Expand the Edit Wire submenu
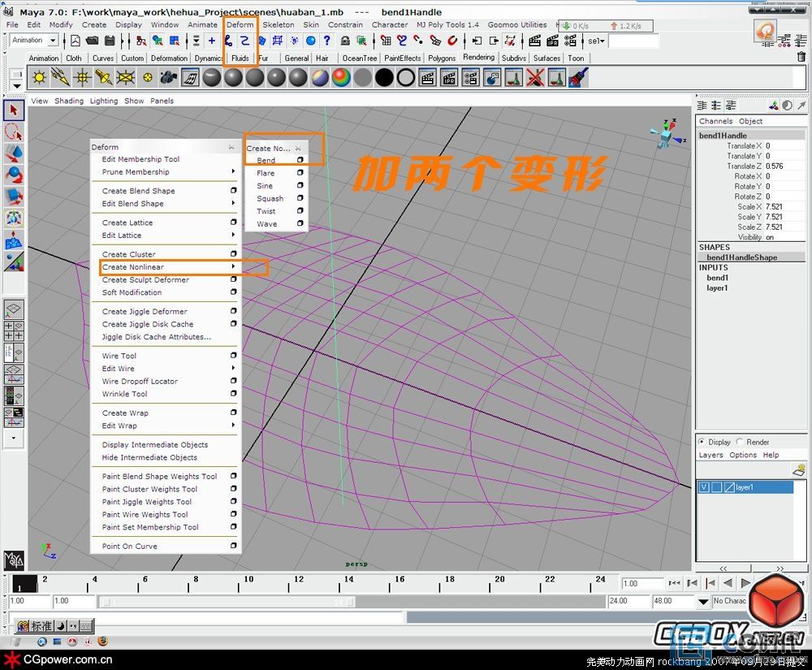The image size is (812, 670). tap(234, 368)
